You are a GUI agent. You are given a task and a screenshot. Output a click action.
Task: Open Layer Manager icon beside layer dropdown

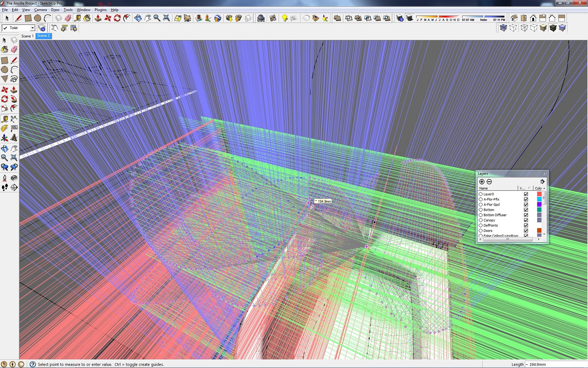click(x=42, y=28)
